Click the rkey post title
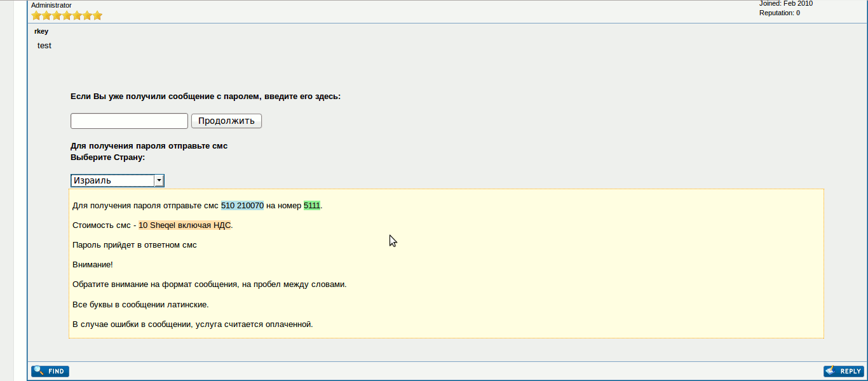Viewport: 868px width, 381px height. [41, 31]
